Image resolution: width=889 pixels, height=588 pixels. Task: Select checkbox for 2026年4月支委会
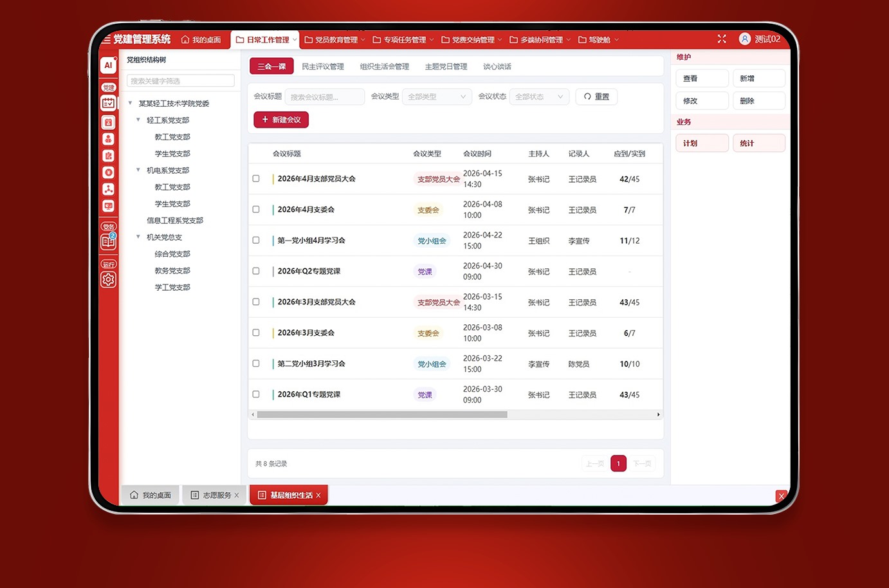(x=256, y=210)
